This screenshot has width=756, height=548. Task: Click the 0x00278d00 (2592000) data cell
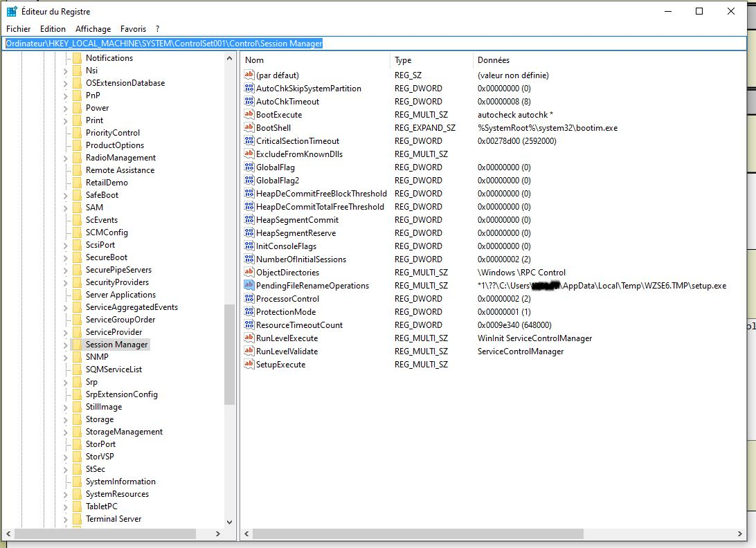pyautogui.click(x=517, y=141)
